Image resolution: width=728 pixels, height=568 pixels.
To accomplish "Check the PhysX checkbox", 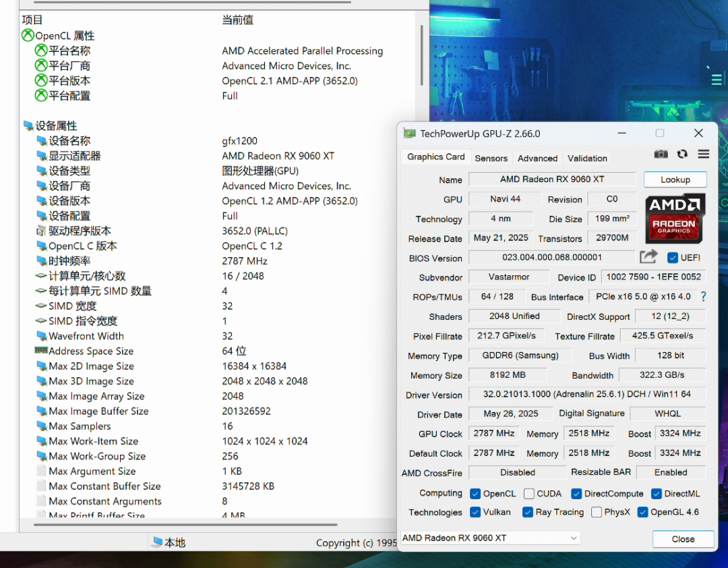I will (x=596, y=512).
